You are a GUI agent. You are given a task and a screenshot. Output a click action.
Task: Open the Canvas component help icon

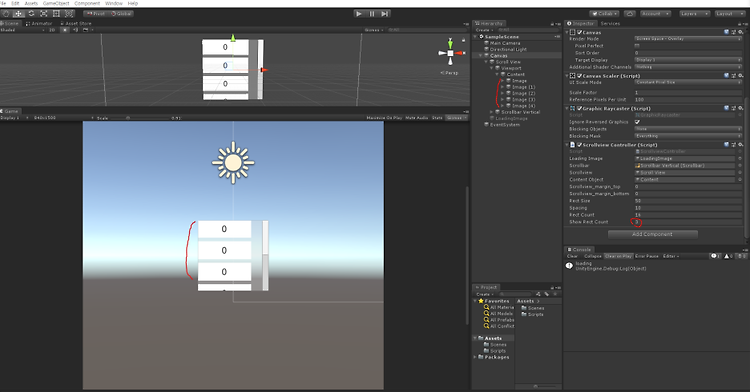point(727,32)
